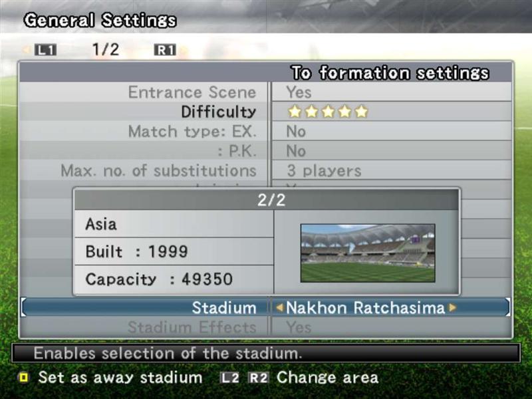Click the R2 change area icon
The image size is (532, 399).
[259, 378]
